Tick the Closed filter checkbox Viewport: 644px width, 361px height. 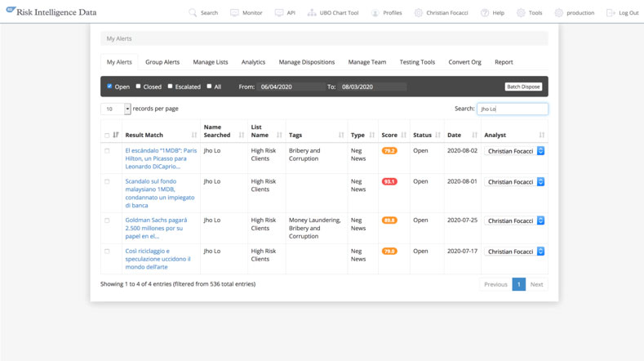138,86
